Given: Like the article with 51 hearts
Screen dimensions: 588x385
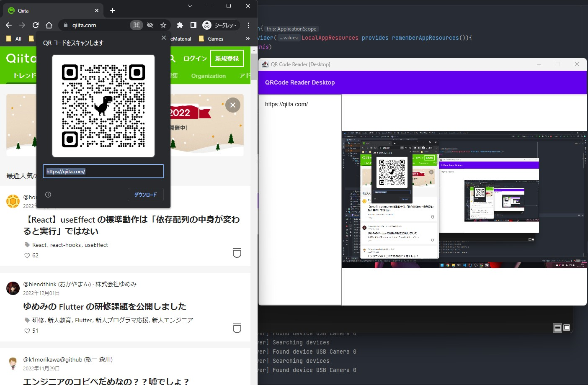Looking at the screenshot, I should [27, 331].
